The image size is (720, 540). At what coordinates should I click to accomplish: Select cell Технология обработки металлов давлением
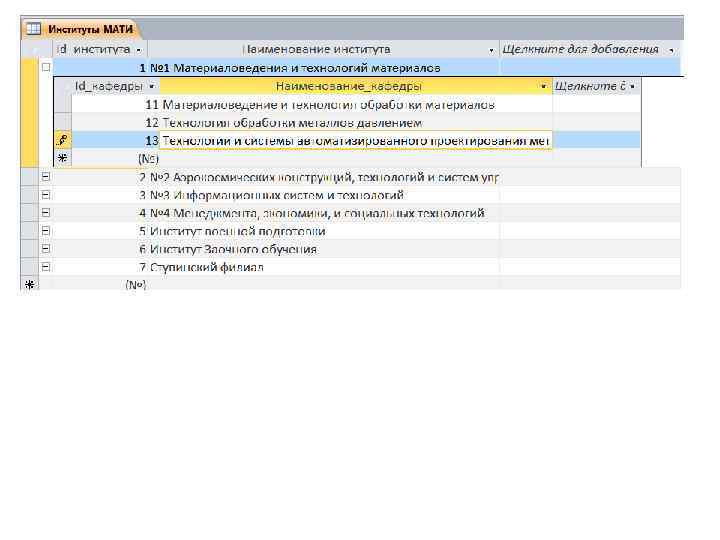(x=355, y=123)
